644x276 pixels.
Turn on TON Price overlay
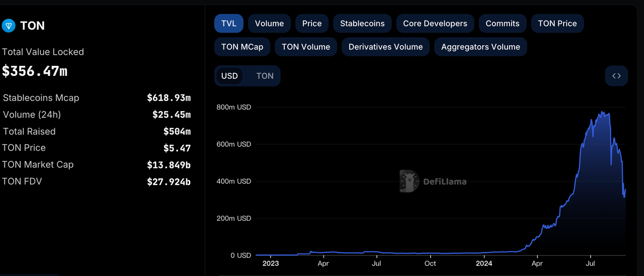557,24
